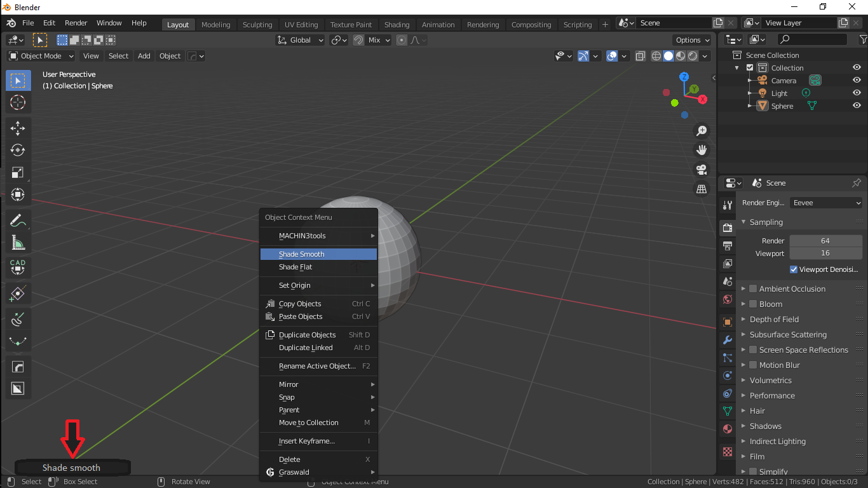Enable Bloom checkbox
868x488 pixels.
(753, 304)
